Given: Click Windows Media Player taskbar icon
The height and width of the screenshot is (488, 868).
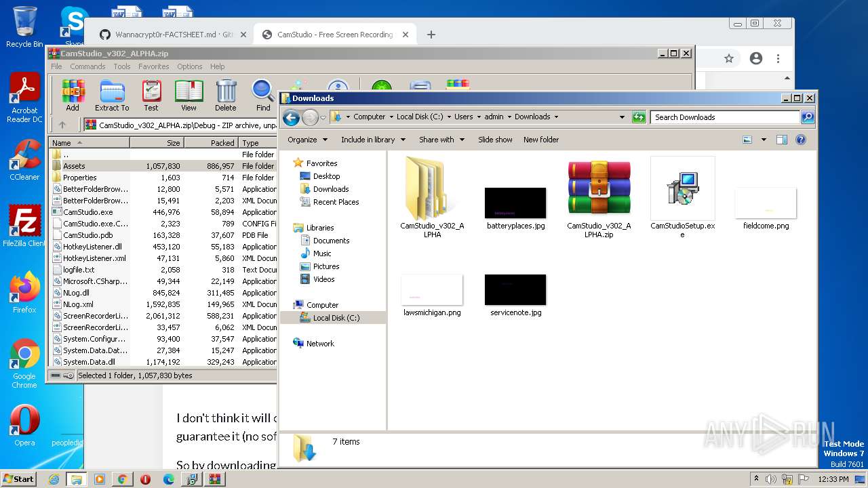Looking at the screenshot, I should 99,479.
